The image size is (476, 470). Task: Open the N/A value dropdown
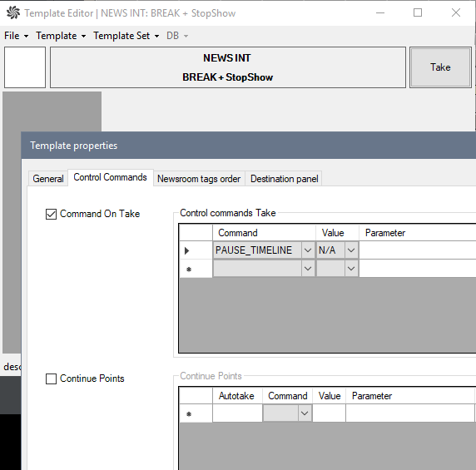(351, 250)
